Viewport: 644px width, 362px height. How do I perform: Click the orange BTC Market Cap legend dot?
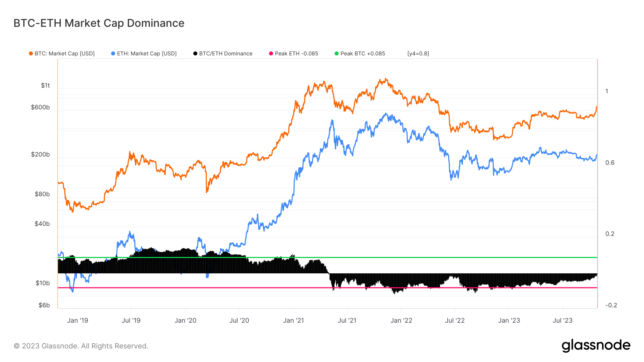(x=31, y=54)
